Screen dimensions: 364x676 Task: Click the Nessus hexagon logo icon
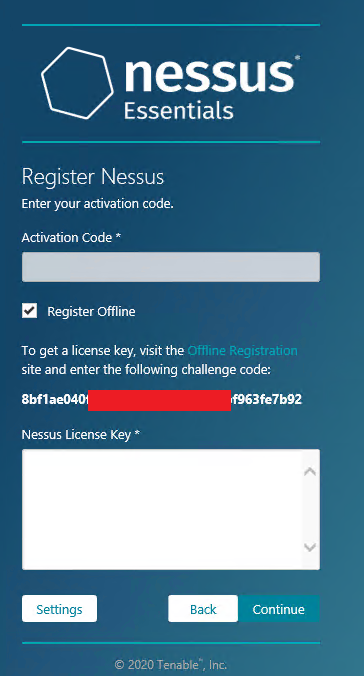pos(77,83)
